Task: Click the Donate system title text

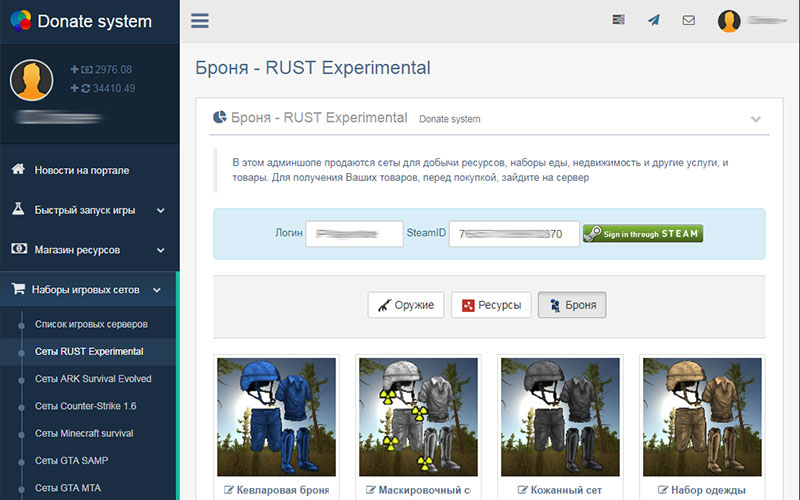Action: coord(94,21)
